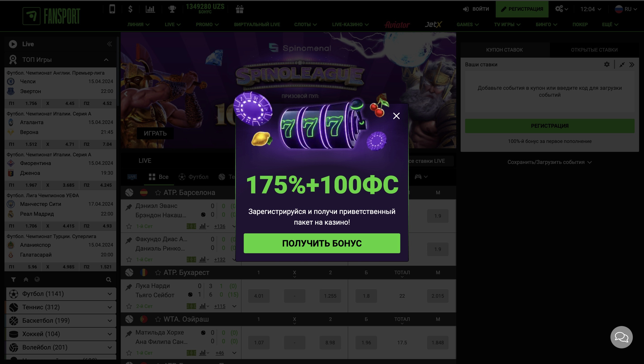The width and height of the screenshot is (644, 364).
Task: Click the dollar payments icon
Action: (130, 9)
